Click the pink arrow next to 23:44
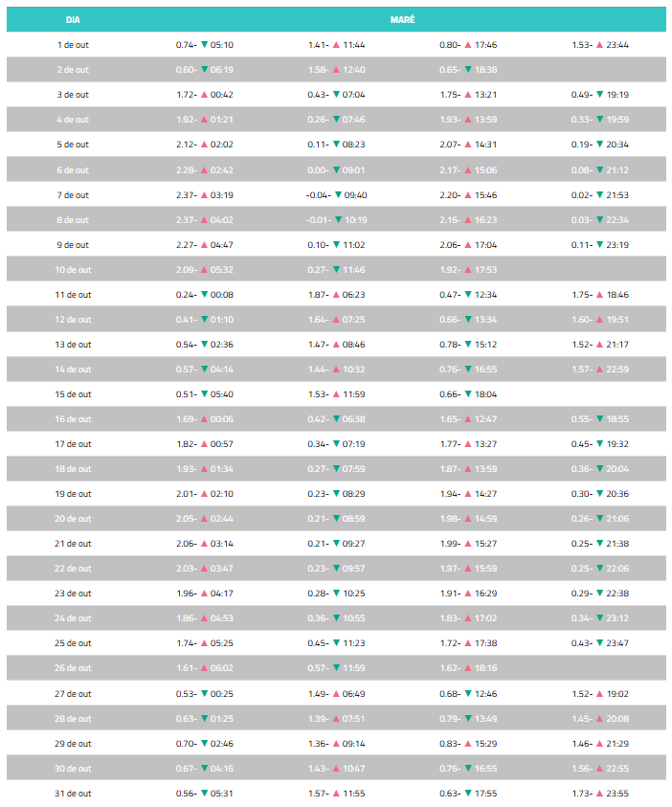Viewport: 672px width, 807px height. [x=600, y=45]
